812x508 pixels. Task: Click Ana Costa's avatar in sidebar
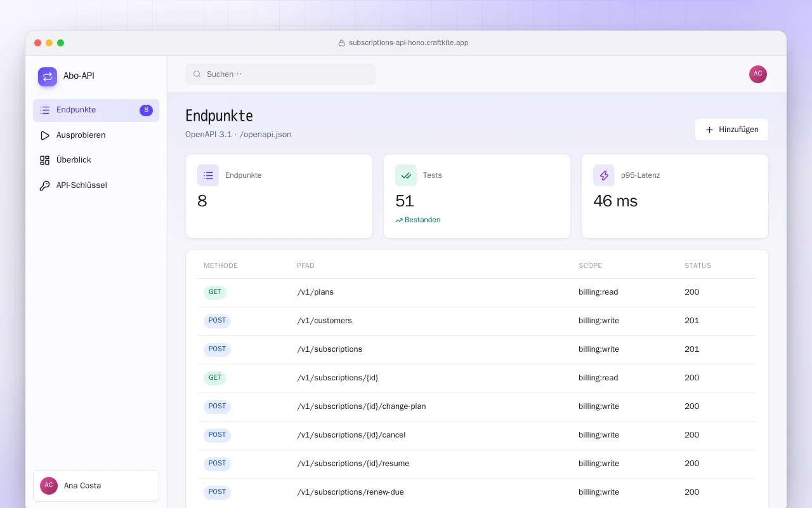(49, 486)
